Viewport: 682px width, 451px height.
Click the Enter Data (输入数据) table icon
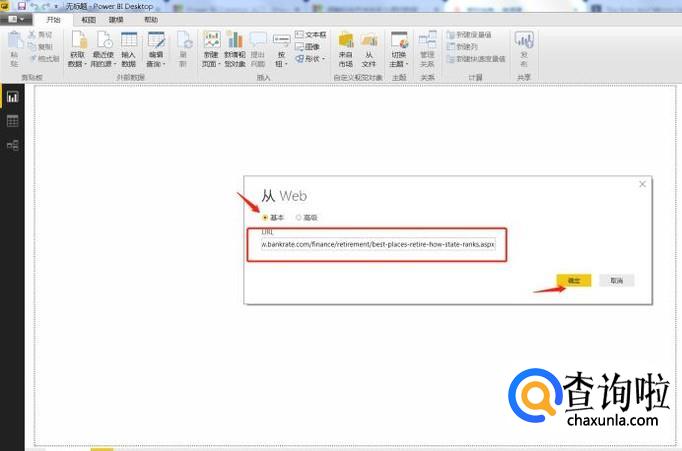pyautogui.click(x=129, y=40)
